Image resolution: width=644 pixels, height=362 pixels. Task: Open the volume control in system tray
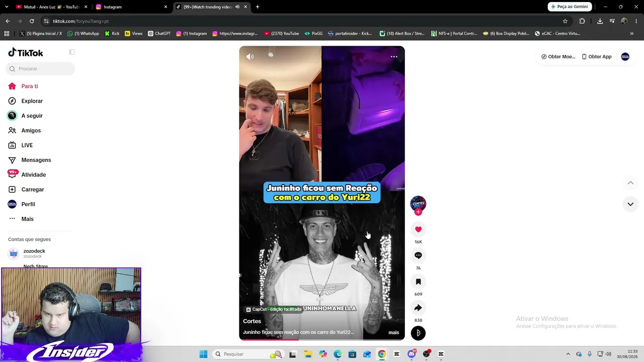608,354
